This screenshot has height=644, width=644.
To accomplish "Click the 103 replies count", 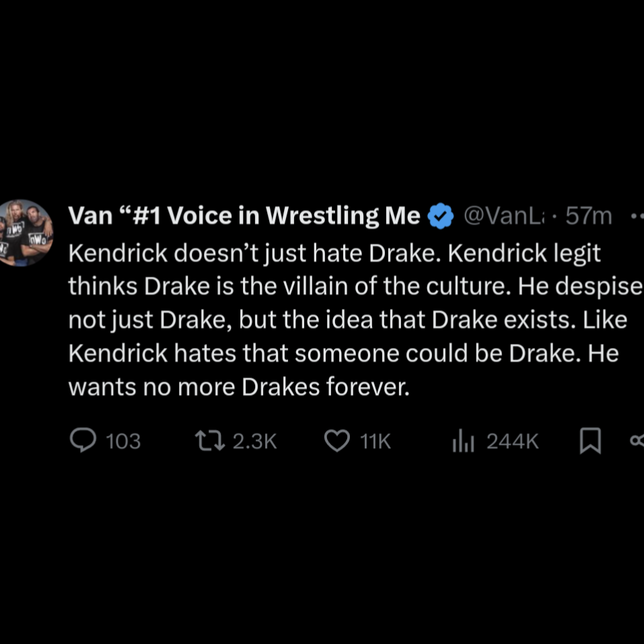I will (123, 441).
